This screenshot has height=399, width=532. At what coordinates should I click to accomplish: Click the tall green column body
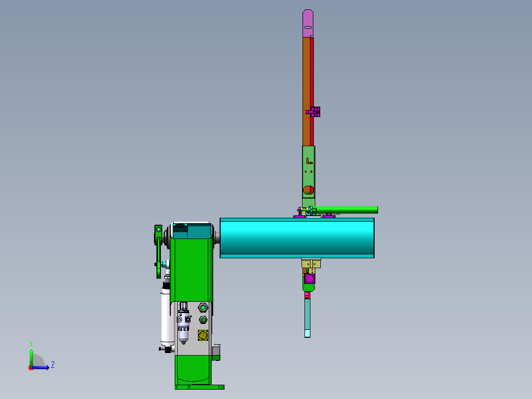click(x=191, y=270)
